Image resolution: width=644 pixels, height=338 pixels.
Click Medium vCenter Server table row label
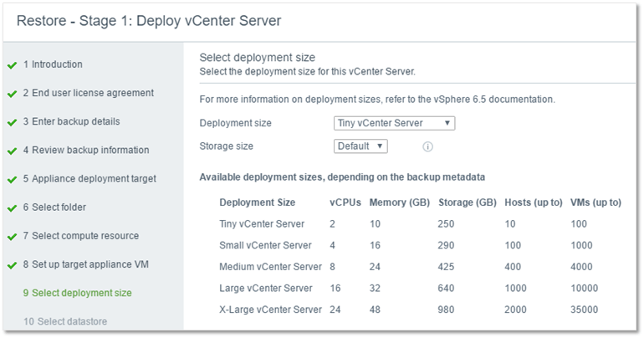point(271,267)
